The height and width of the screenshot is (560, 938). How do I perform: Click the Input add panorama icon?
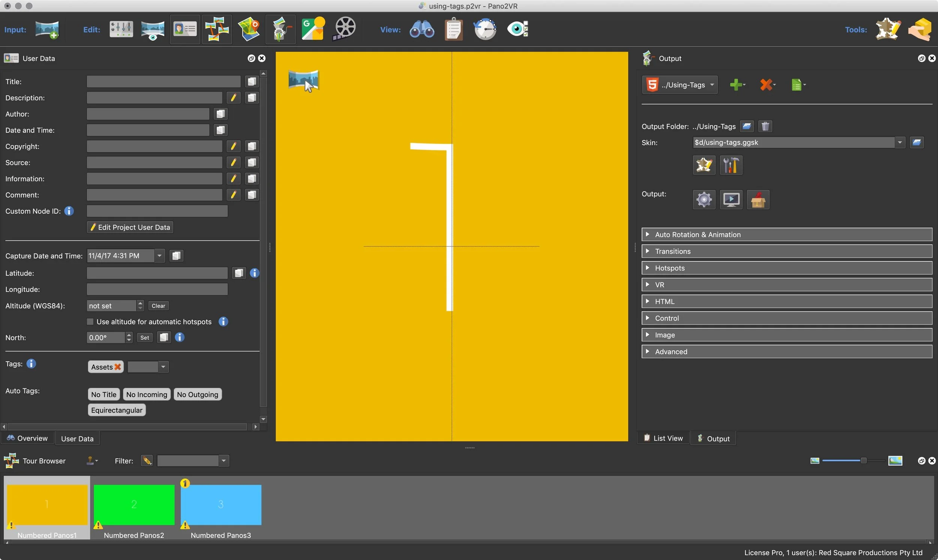pos(47,29)
